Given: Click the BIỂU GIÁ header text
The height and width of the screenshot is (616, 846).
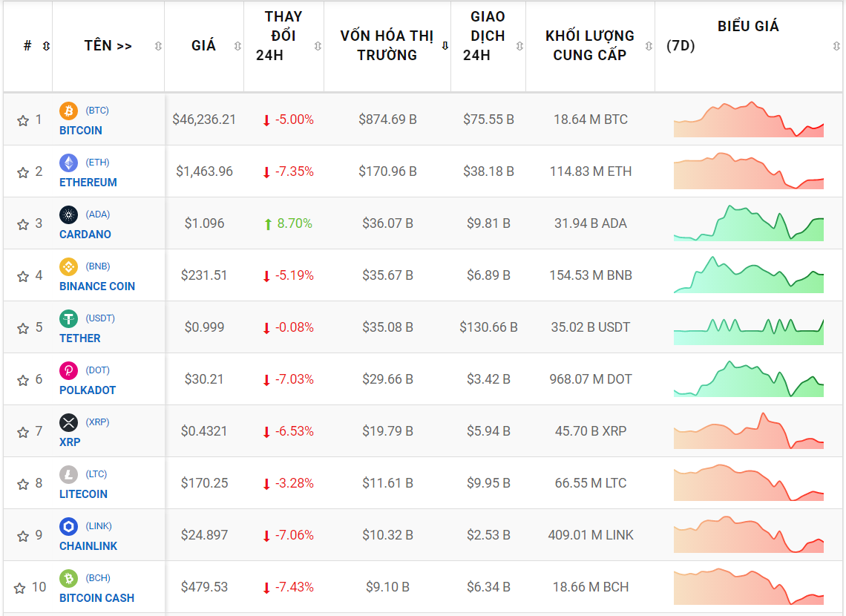Looking at the screenshot, I should (748, 26).
